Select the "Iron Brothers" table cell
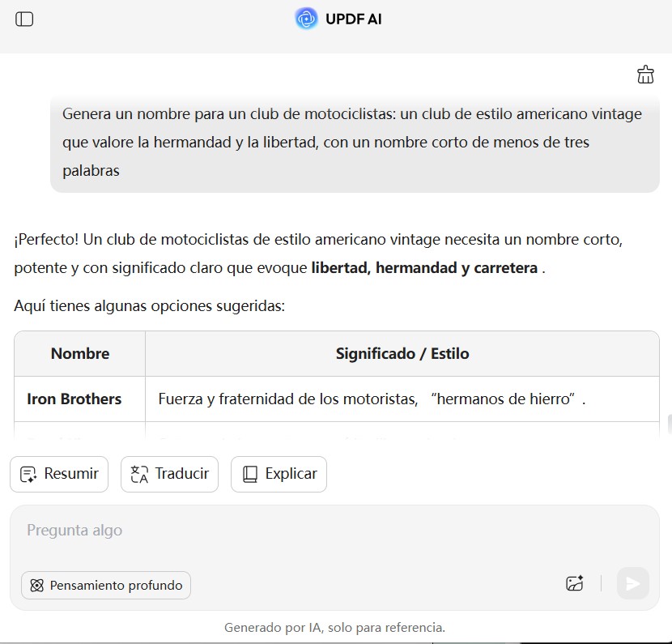Viewport: 672px width, 644px height. tap(74, 399)
